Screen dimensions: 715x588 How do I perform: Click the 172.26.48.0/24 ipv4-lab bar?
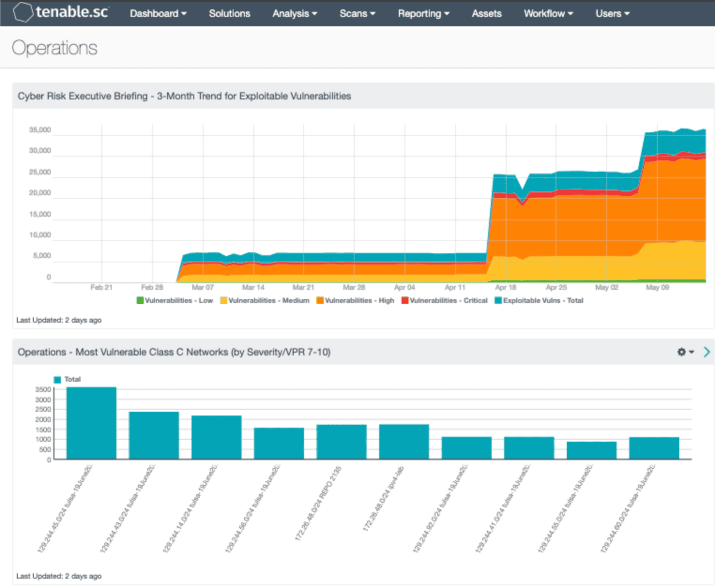click(x=404, y=442)
